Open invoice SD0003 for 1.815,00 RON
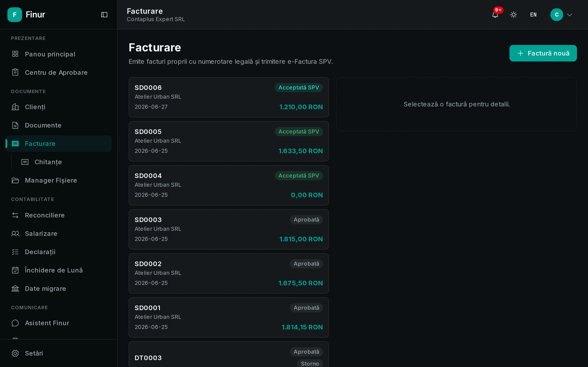The width and height of the screenshot is (588, 367). pos(229,229)
